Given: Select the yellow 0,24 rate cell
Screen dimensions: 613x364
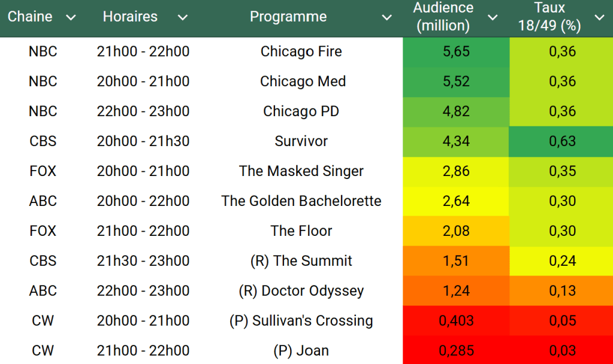Looking at the screenshot, I should pos(562,261).
